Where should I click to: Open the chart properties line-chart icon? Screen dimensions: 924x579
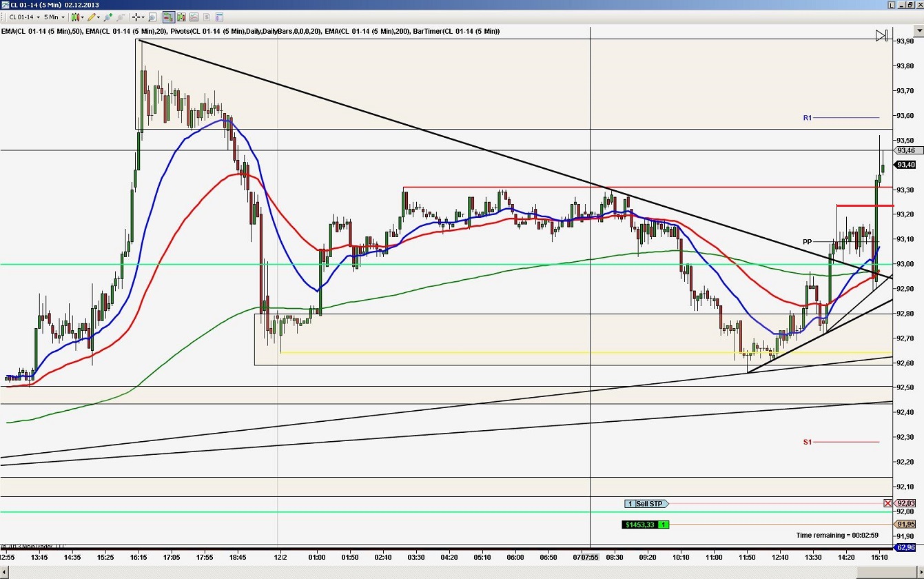193,17
